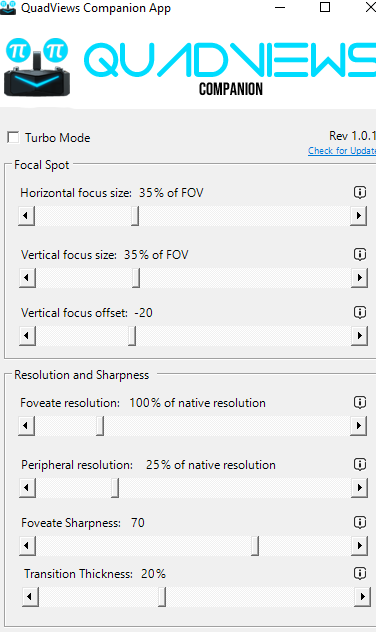Open info icon for Peripheral resolution
Viewport: 376px width, 632px height.
[360, 464]
